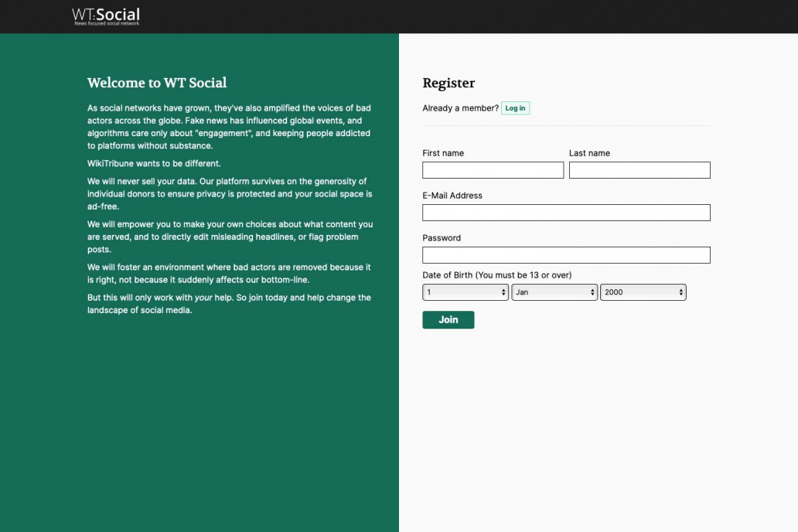Viewport: 798px width, 532px height.
Task: Select the text 'WikiTribune wants to be different.'
Action: pos(154,163)
